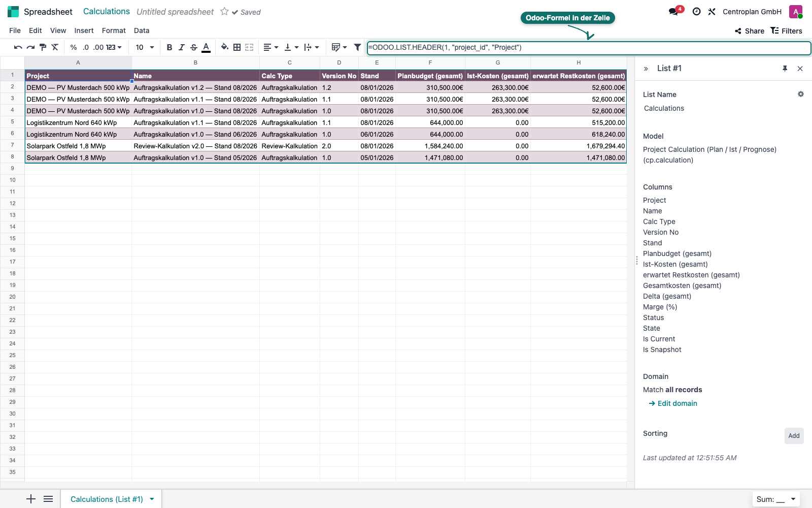Open the text wrapping dropdown

311,47
